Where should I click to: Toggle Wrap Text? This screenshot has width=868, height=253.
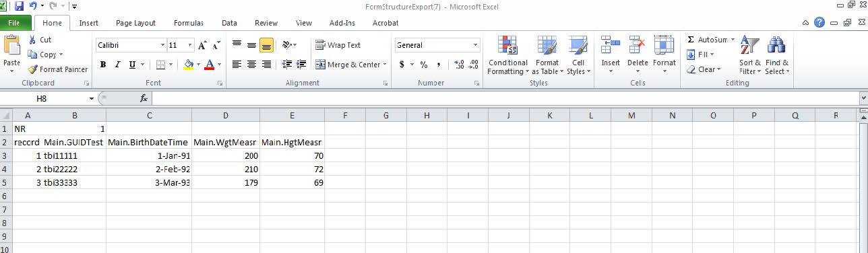tap(338, 45)
